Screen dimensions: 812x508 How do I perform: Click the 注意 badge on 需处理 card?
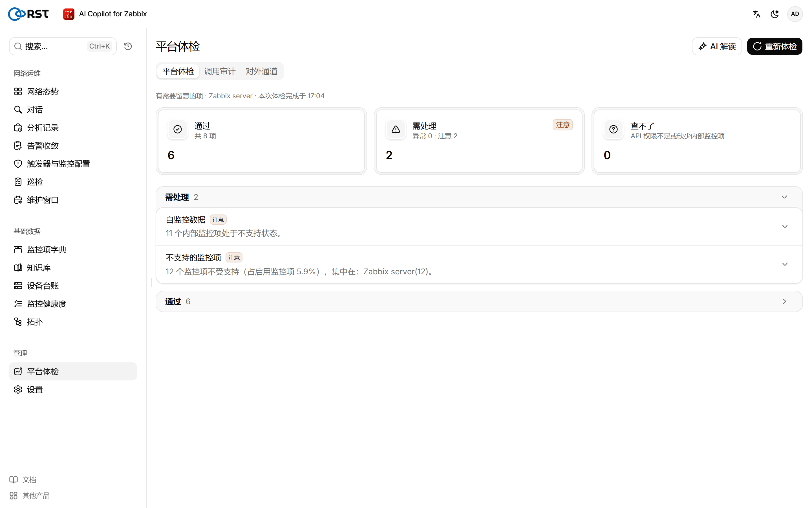pyautogui.click(x=563, y=125)
